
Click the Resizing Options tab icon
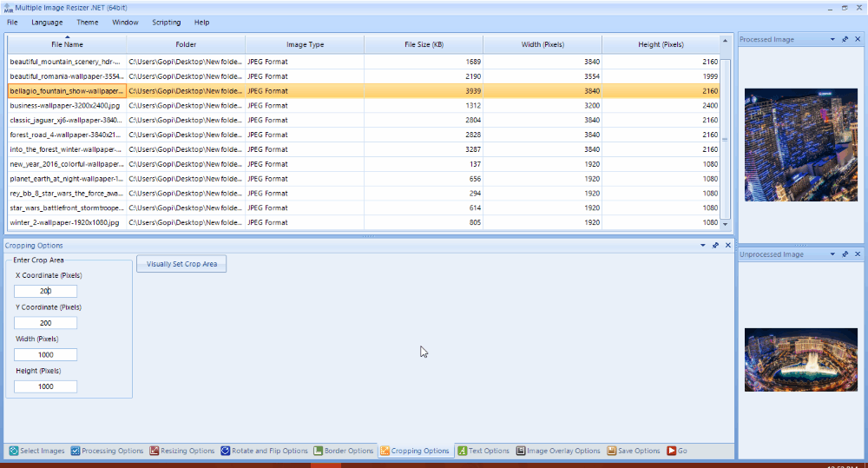[154, 451]
